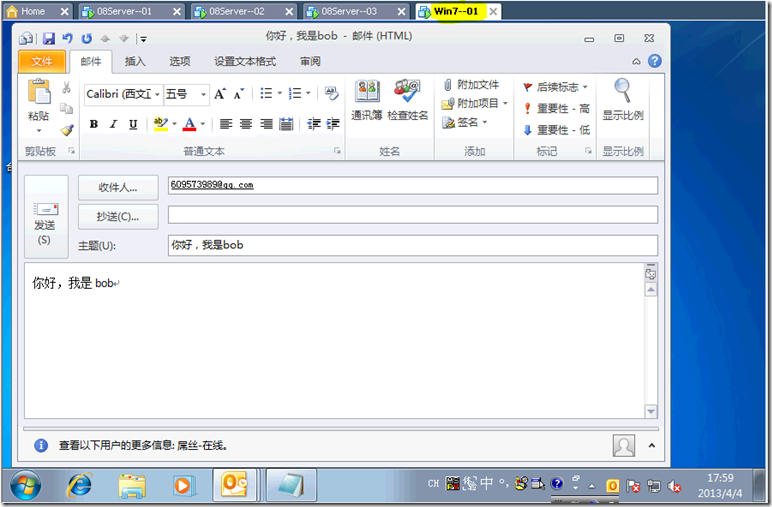This screenshot has width=772, height=507.
Task: Click the 收件人 To button
Action: click(118, 188)
